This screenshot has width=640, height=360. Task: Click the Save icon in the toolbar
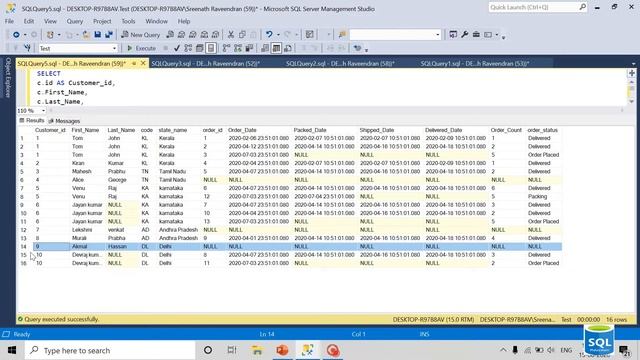click(x=98, y=35)
